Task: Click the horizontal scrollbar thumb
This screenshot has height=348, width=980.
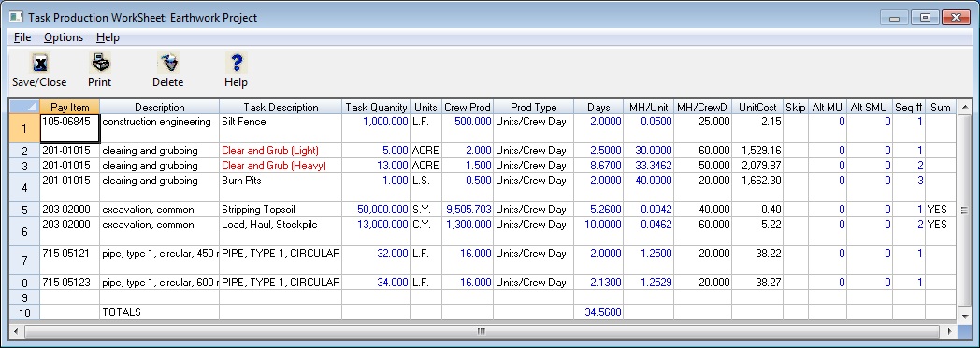Action: tap(481, 331)
